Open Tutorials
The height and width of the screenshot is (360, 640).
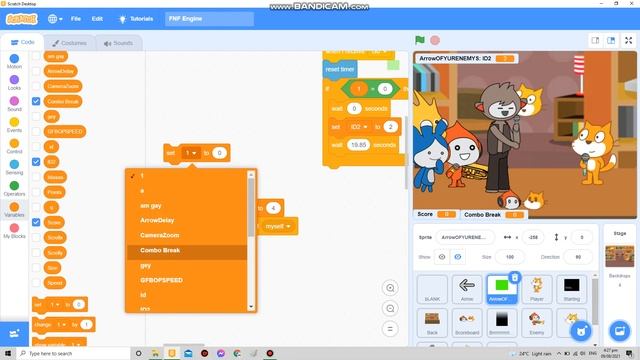(136, 19)
